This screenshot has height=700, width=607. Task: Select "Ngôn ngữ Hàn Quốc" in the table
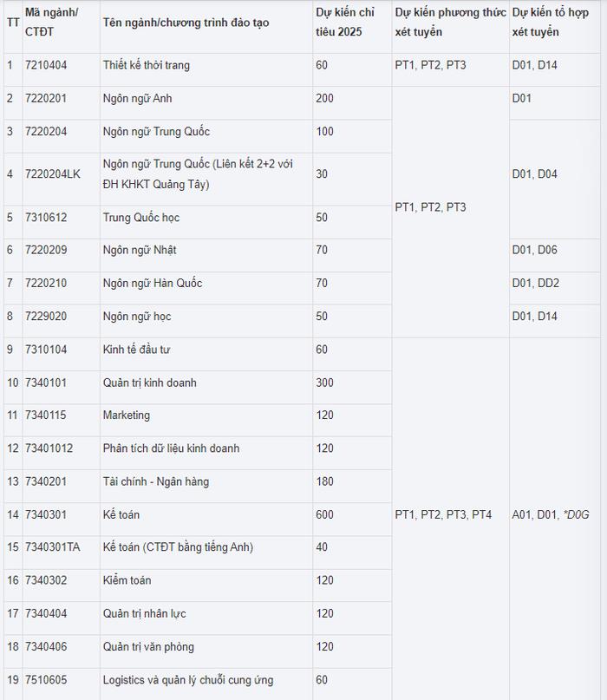[x=149, y=284]
